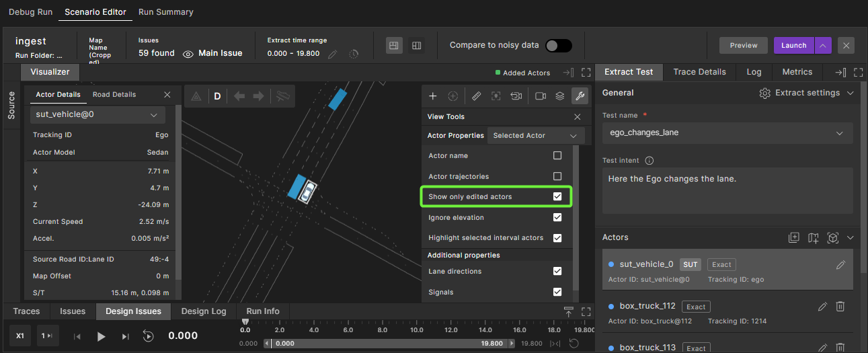Open the Selected Actor dropdown
This screenshot has width=868, height=353.
535,136
